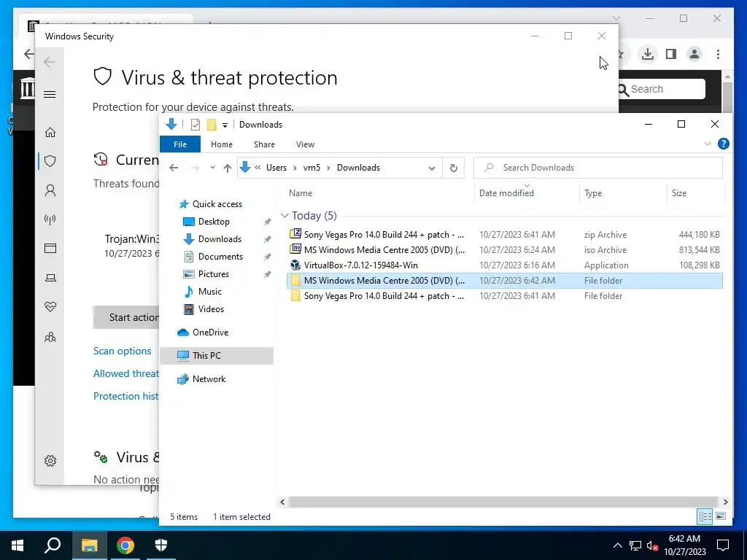The image size is (747, 560).
Task: Select MS Windows Media Centre iso Archive file
Action: [x=505, y=249]
